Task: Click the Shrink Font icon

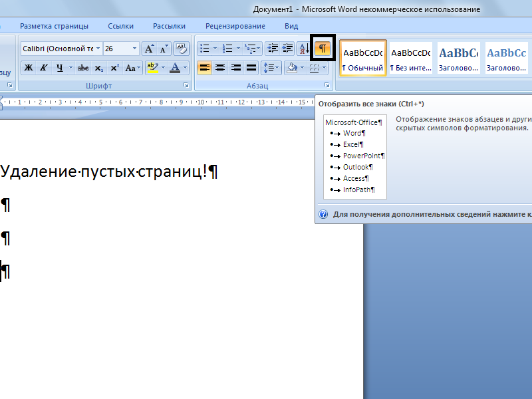Action: (x=164, y=49)
